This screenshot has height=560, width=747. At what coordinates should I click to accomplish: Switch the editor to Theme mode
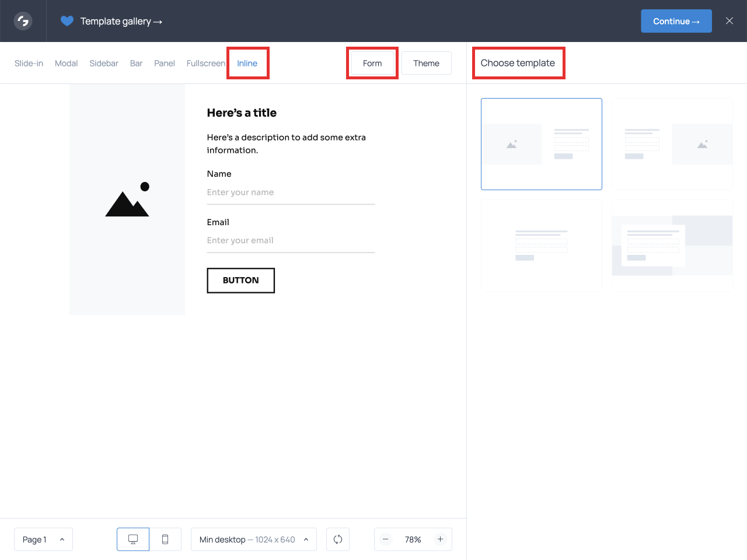426,63
